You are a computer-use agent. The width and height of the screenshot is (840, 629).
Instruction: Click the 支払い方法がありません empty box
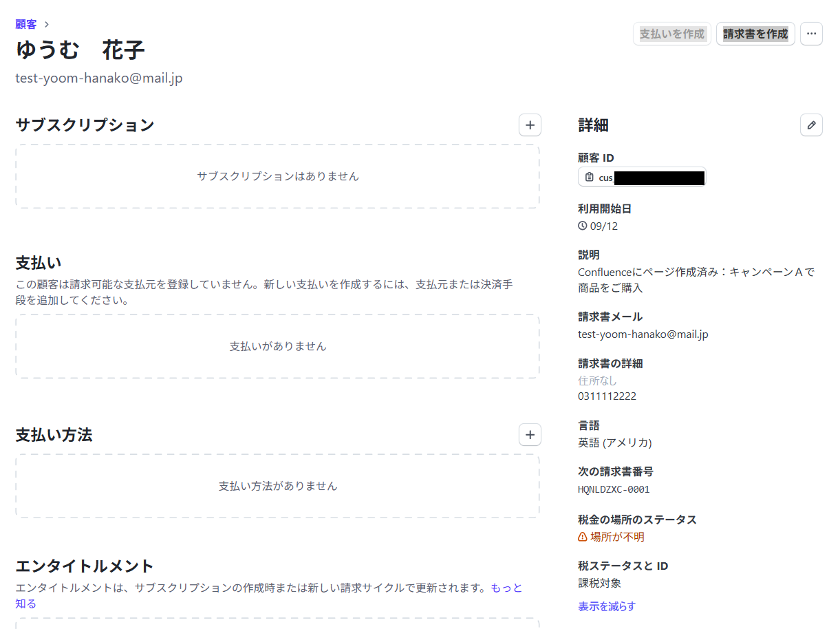click(x=277, y=486)
